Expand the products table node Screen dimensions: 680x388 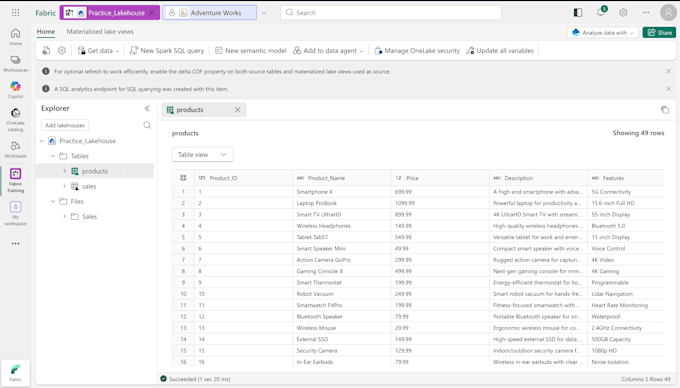pyautogui.click(x=64, y=171)
